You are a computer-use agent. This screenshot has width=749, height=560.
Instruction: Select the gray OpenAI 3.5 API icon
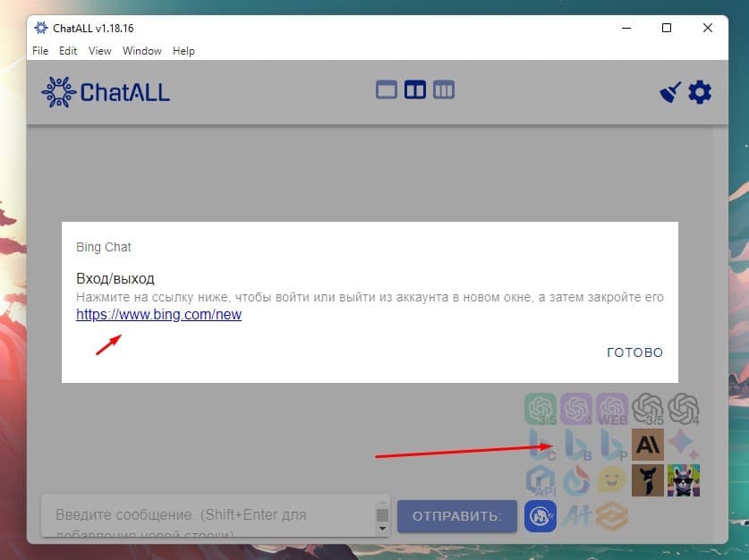(x=648, y=409)
